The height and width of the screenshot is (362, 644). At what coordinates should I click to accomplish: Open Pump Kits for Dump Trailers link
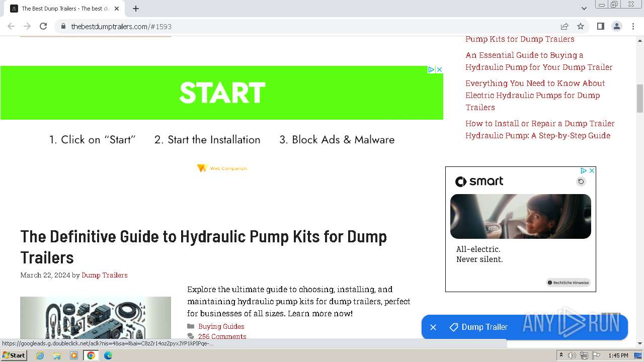[520, 39]
